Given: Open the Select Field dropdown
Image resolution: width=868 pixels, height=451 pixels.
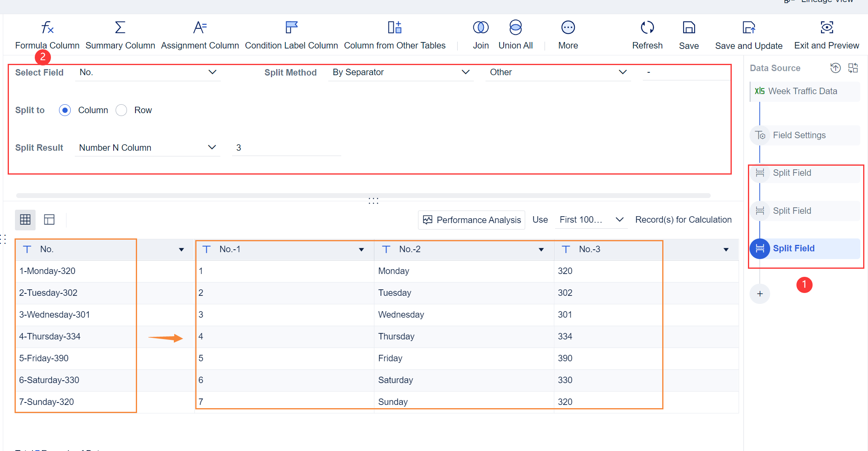Looking at the screenshot, I should click(x=148, y=72).
